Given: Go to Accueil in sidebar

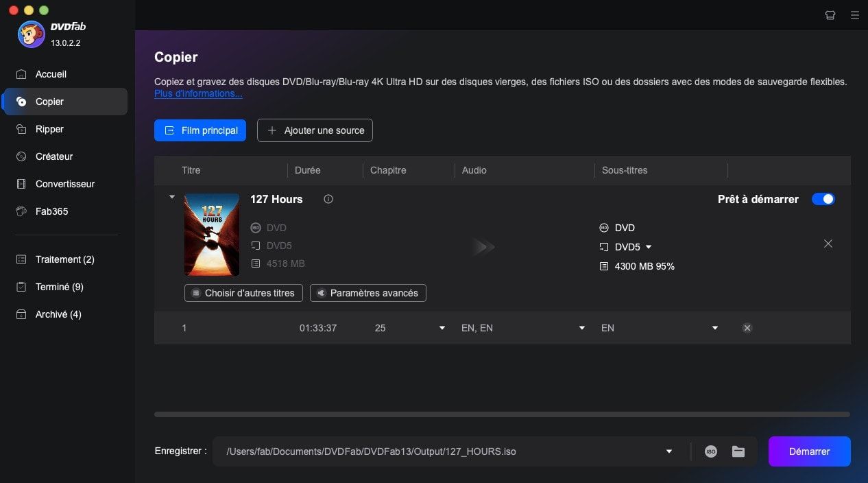Looking at the screenshot, I should point(66,74).
